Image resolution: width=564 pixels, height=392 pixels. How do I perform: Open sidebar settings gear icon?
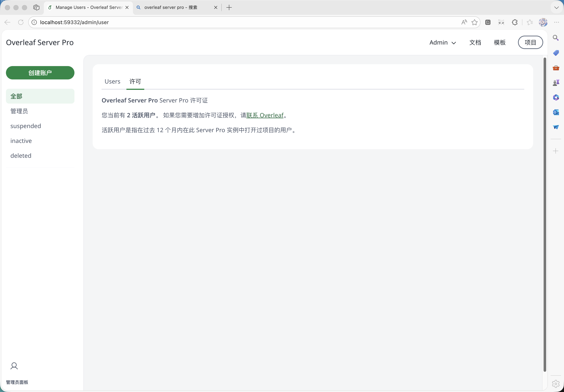click(556, 384)
